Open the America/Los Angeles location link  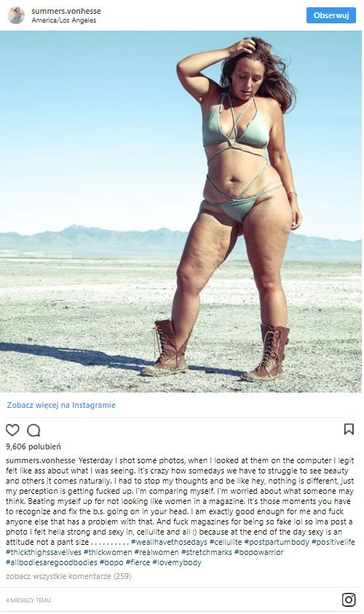coord(64,20)
